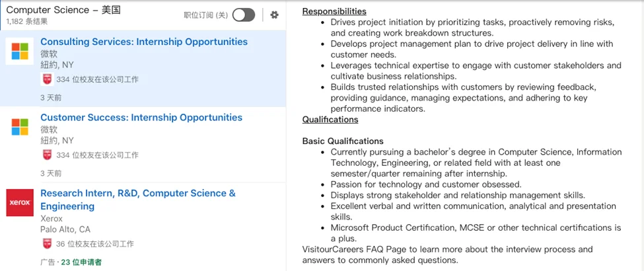Open settings with the gear icon
Screen dimensions: 644x271
(x=275, y=15)
